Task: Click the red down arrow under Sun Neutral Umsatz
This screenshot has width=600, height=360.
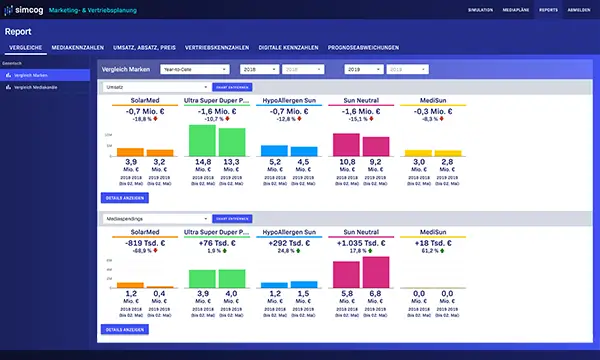Action: (371, 119)
